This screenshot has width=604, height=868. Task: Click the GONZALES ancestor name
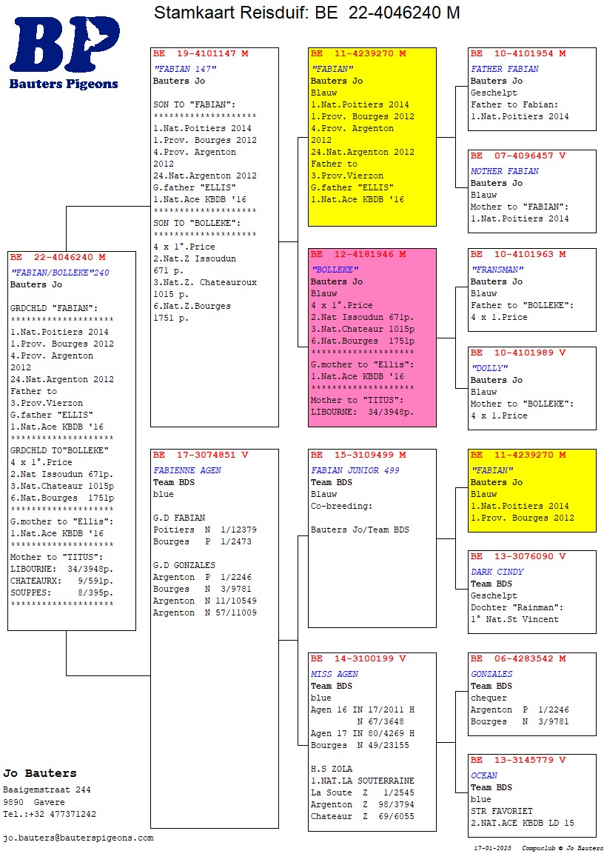(x=491, y=674)
